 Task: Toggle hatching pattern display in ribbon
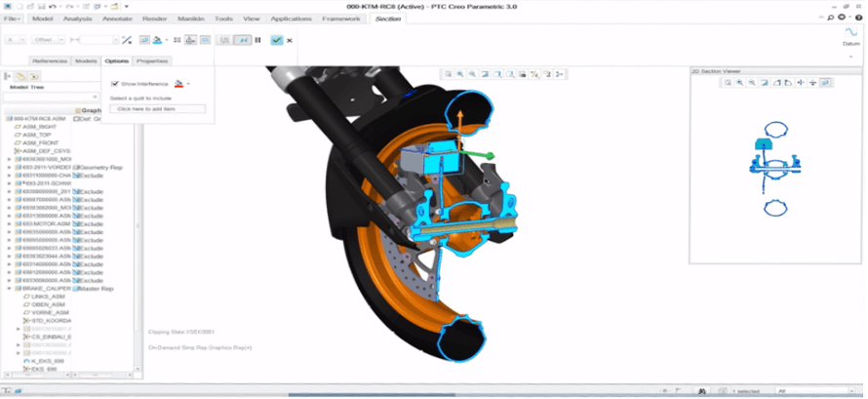point(178,40)
